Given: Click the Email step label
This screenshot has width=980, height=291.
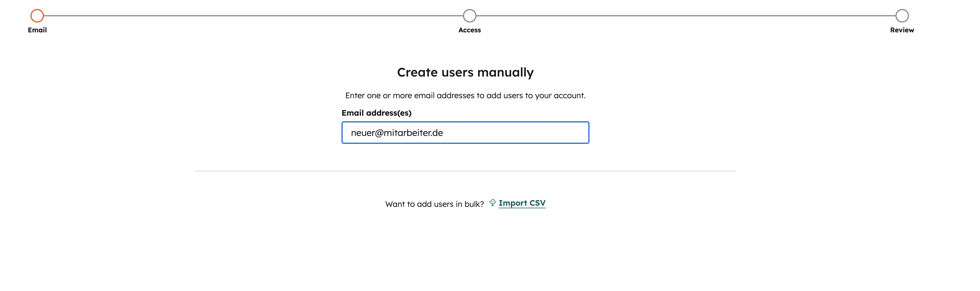Looking at the screenshot, I should pos(37,30).
